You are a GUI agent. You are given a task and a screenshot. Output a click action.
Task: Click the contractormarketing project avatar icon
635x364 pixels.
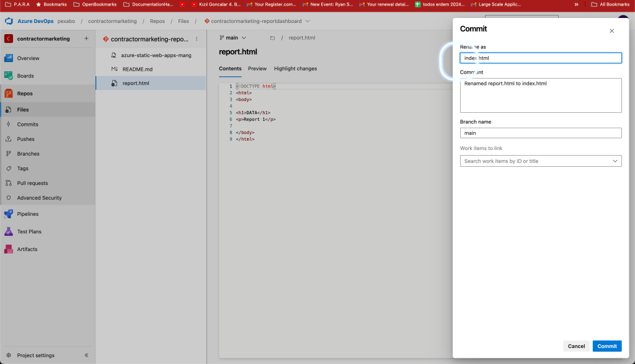click(9, 38)
